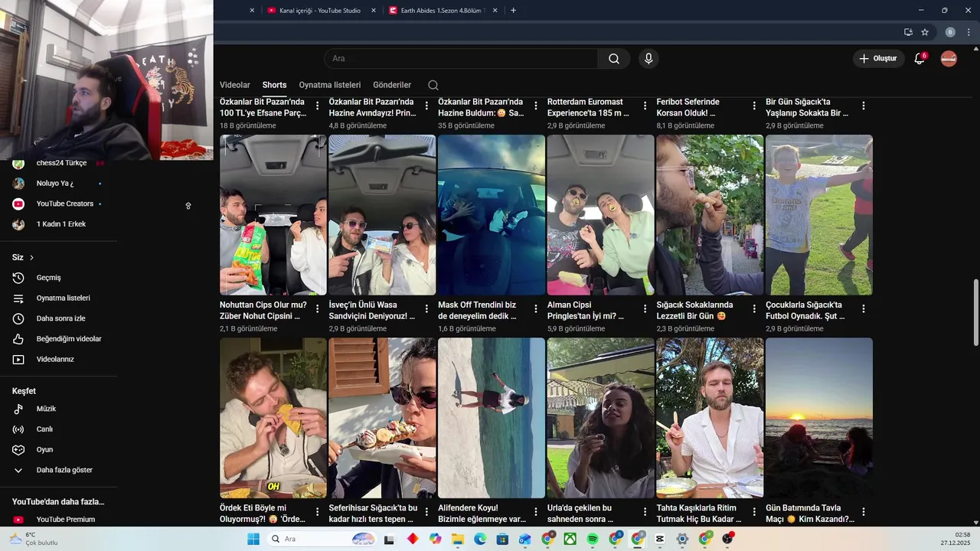Open weather widget showing 6°C
This screenshot has width=980, height=551.
click(x=34, y=539)
